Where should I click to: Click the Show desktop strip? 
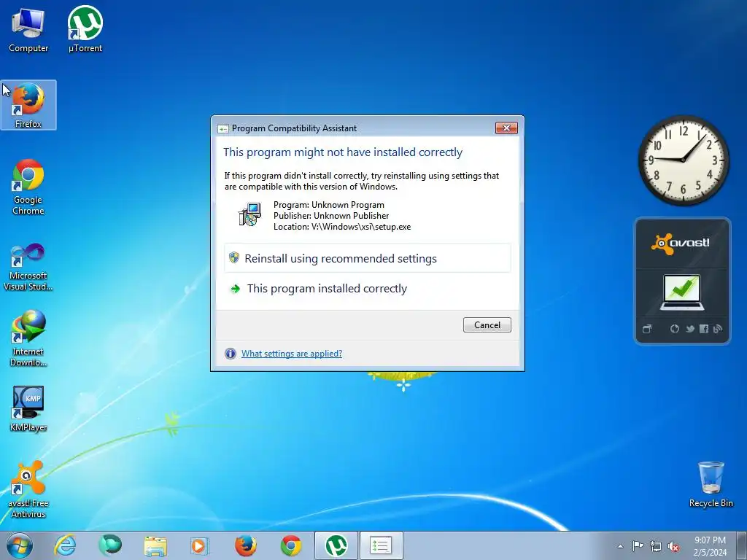[742, 545]
